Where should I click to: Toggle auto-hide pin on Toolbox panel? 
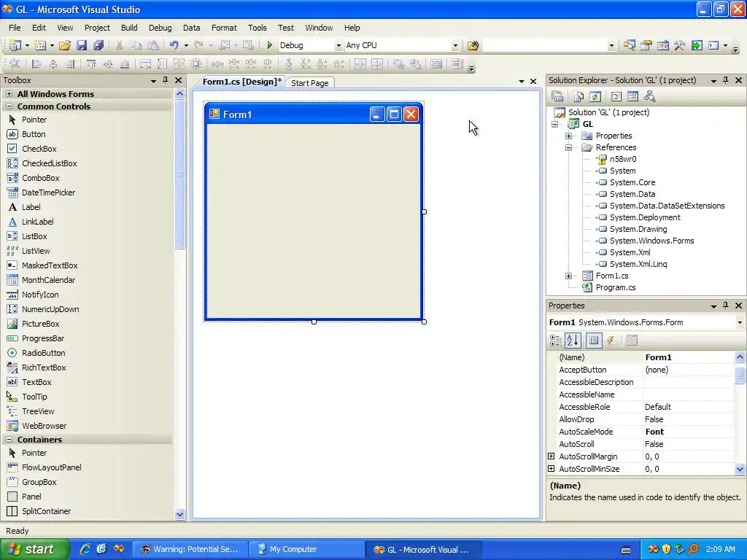(166, 80)
